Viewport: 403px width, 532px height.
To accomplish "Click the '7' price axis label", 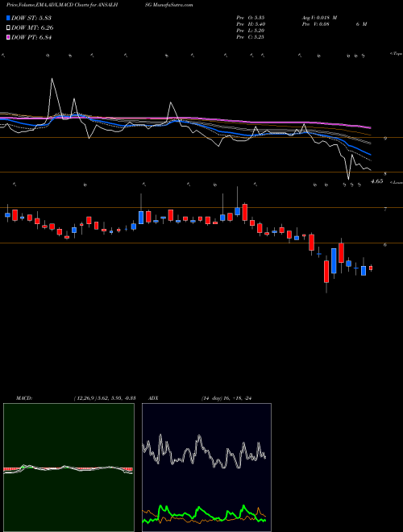I will tap(385, 210).
